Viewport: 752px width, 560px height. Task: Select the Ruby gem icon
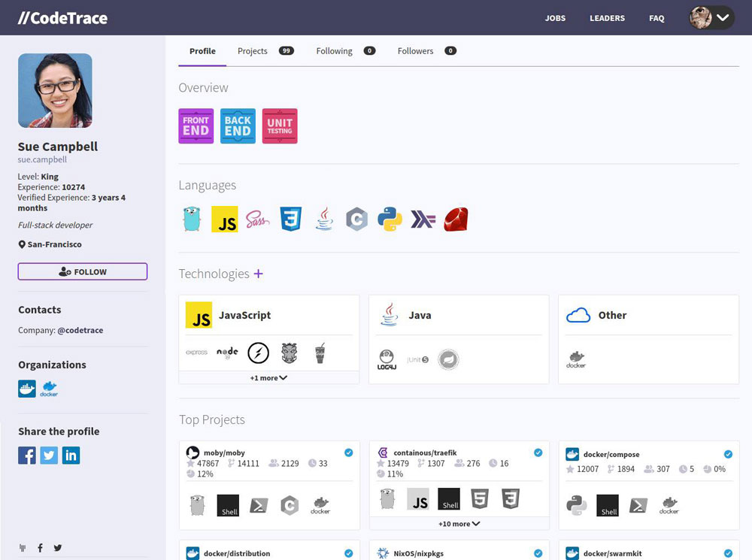(456, 219)
